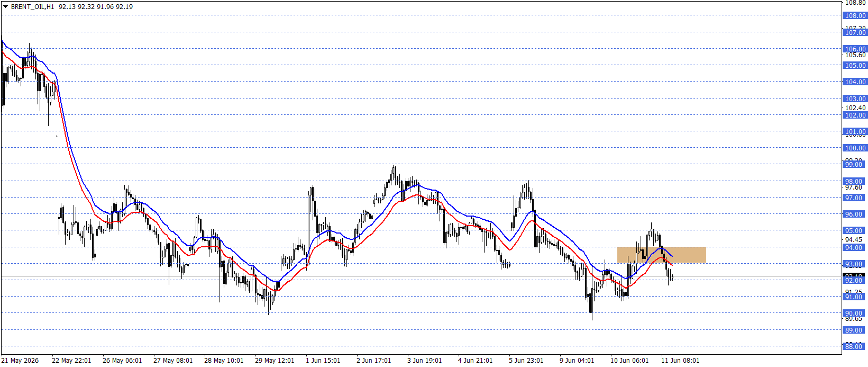Click the 104.00 price level label
868x367 pixels.
pos(854,82)
